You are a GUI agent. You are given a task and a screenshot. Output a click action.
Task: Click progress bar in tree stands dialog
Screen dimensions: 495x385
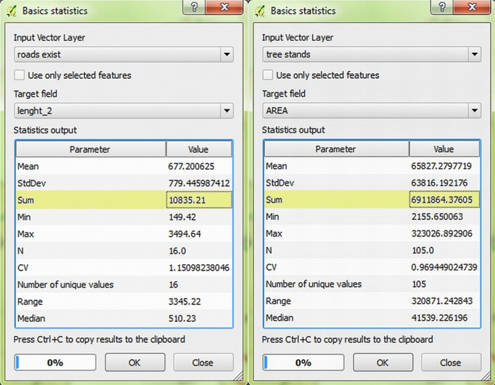click(x=303, y=362)
